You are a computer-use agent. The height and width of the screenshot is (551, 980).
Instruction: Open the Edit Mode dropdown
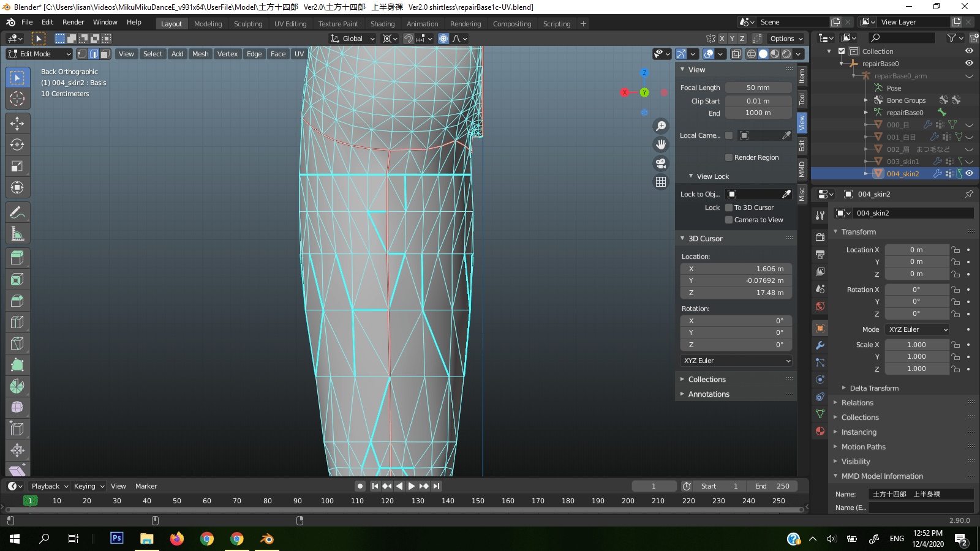(x=39, y=54)
